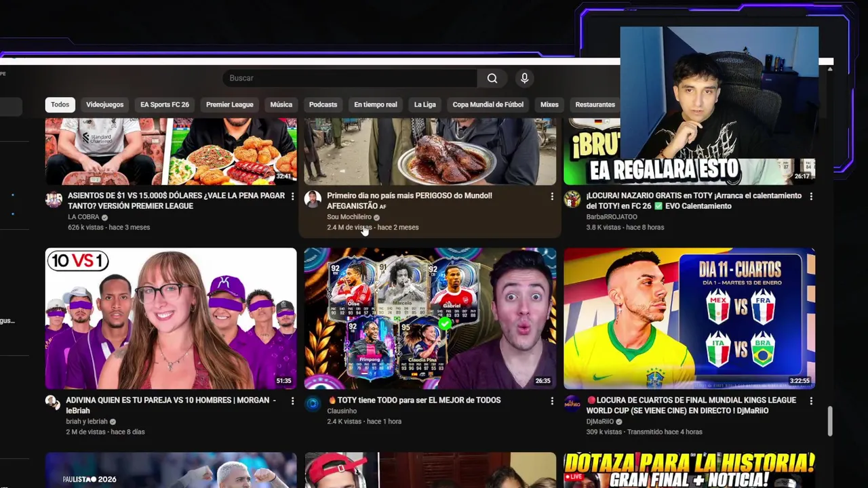
Task: Select the EA Sports FC 26 chip
Action: 165,104
